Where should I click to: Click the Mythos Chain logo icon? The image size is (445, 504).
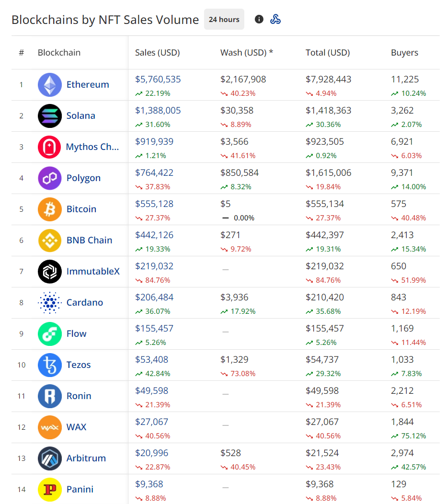pyautogui.click(x=49, y=147)
